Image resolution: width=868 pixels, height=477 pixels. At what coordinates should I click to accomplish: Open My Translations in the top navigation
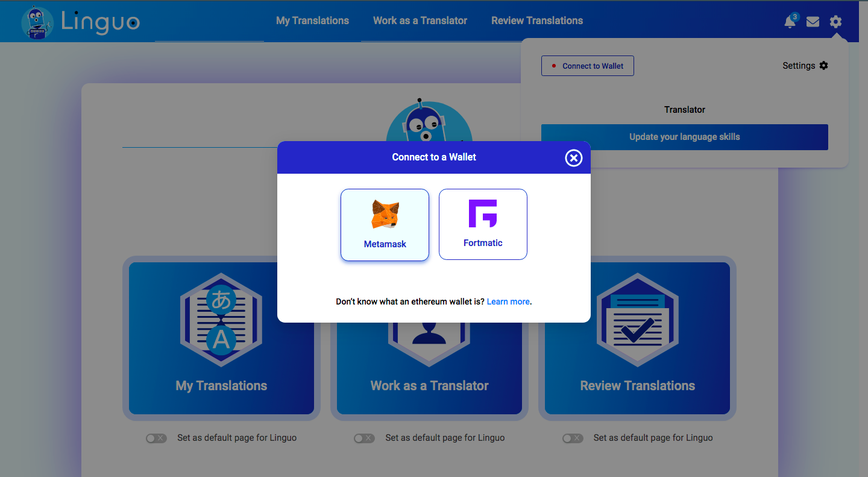click(312, 21)
